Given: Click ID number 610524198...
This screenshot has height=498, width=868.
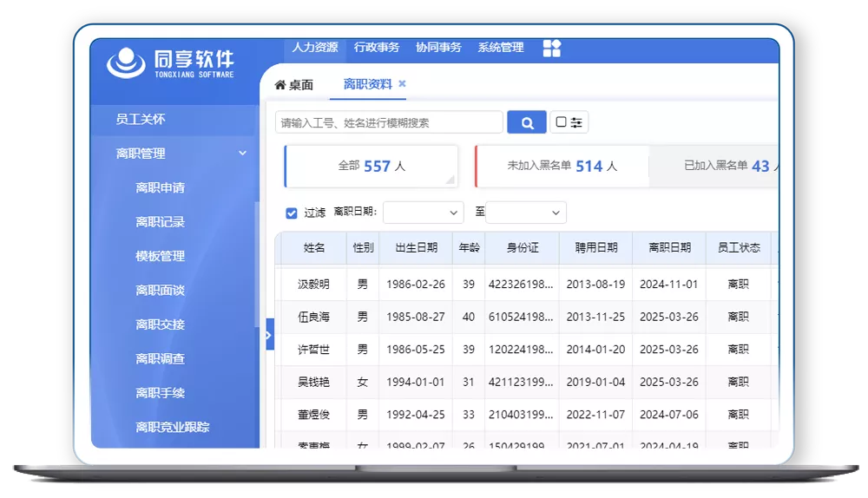Looking at the screenshot, I should [x=521, y=317].
